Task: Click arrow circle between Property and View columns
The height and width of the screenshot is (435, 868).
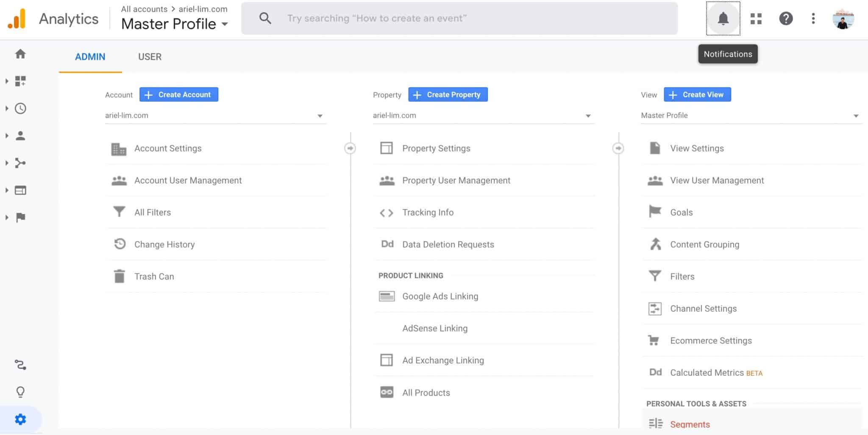Action: click(618, 148)
